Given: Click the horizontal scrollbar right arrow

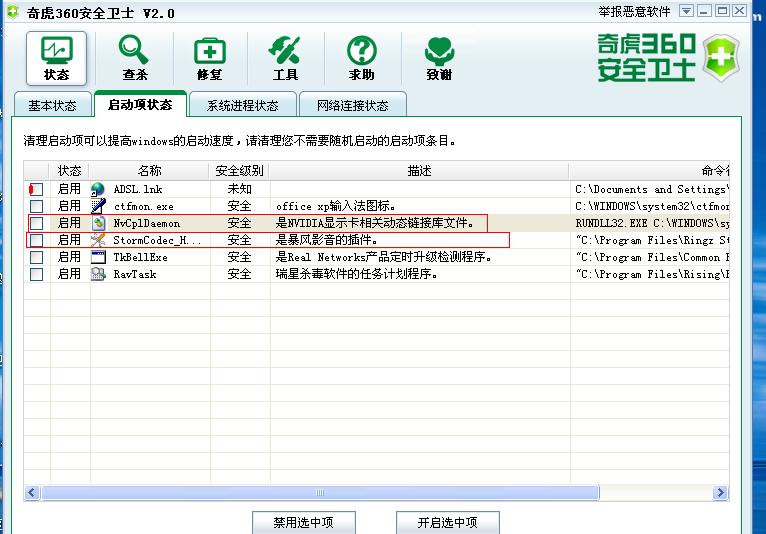Looking at the screenshot, I should pyautogui.click(x=720, y=492).
